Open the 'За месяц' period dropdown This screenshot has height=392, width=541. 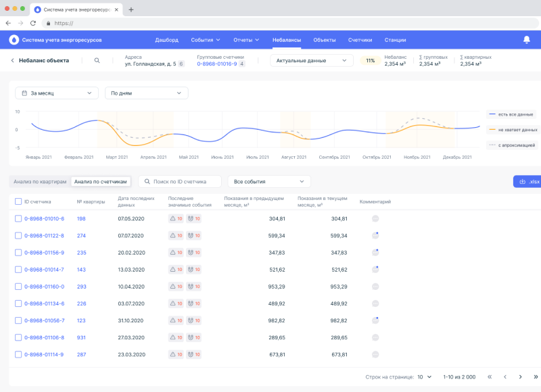tap(57, 93)
